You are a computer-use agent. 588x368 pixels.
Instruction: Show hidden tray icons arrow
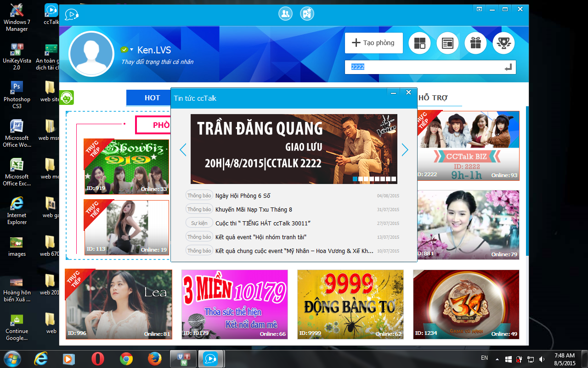click(497, 359)
